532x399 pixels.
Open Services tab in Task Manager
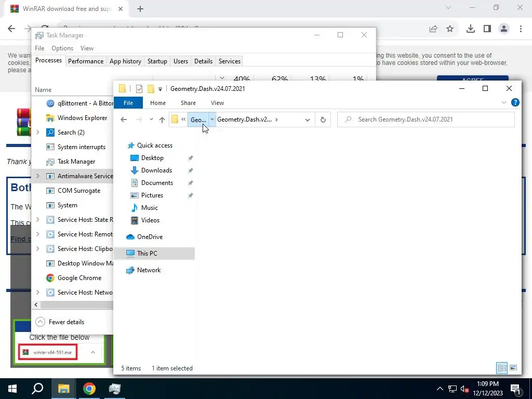coord(229,61)
